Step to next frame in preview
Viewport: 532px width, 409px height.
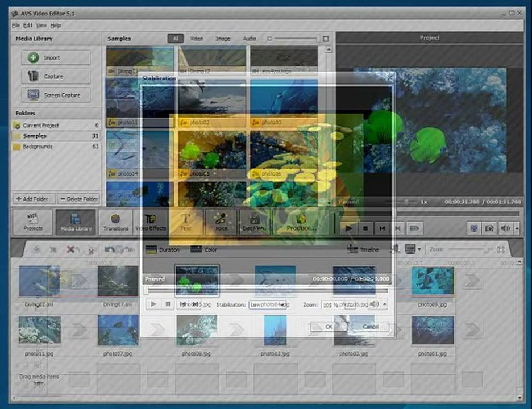pos(398,228)
